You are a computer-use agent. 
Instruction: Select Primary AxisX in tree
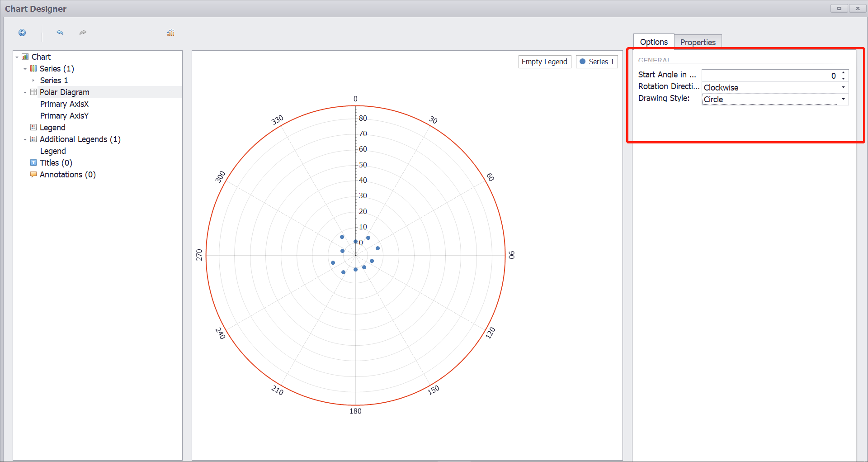[x=64, y=104]
